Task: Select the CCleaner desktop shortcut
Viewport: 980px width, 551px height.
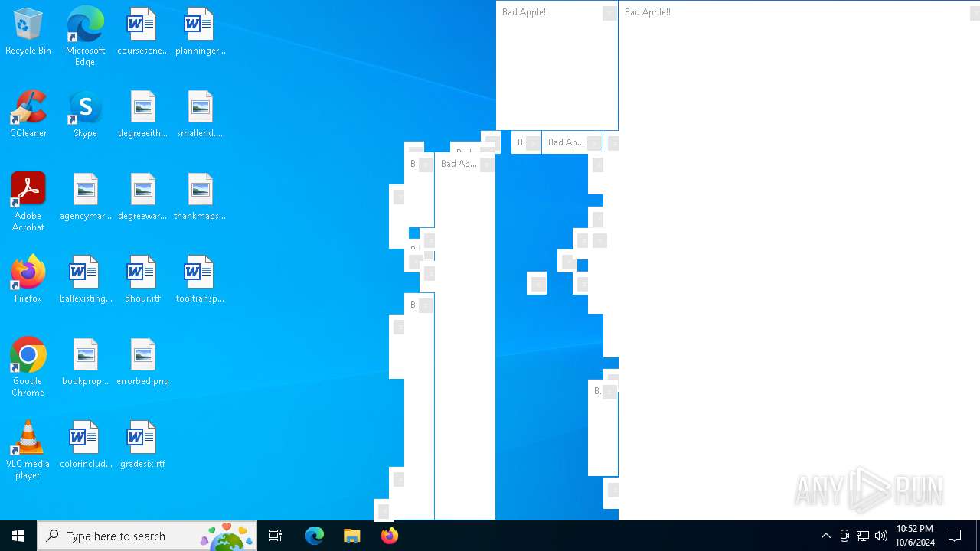Action: 28,115
